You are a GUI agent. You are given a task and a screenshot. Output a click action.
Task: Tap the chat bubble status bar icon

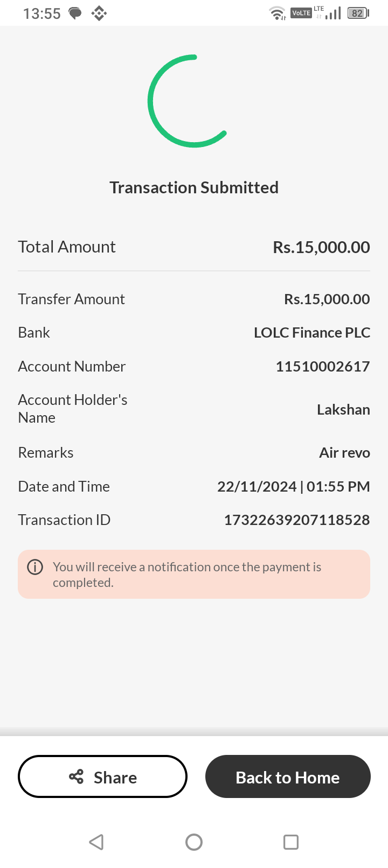pyautogui.click(x=75, y=13)
